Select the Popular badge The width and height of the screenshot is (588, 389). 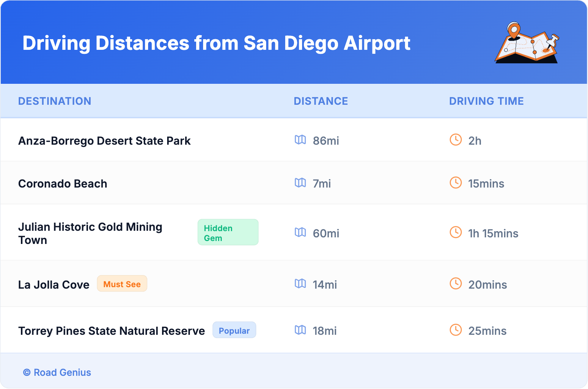pos(234,330)
